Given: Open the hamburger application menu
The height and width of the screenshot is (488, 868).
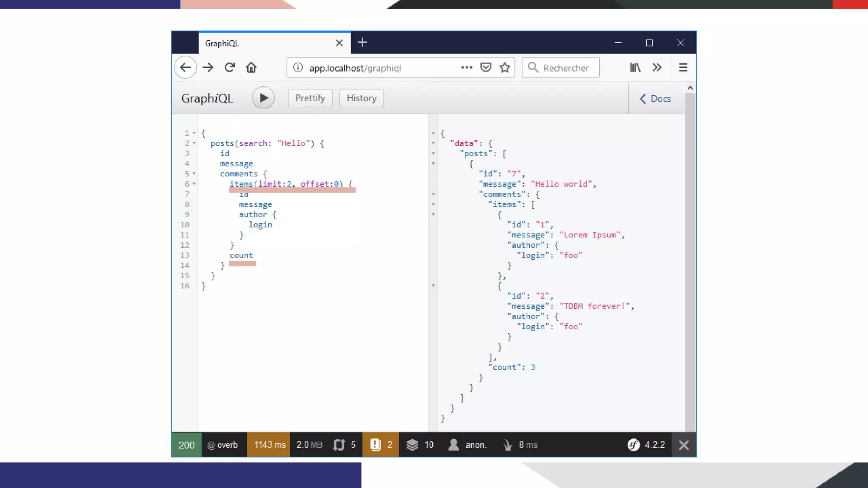Looking at the screenshot, I should 683,67.
